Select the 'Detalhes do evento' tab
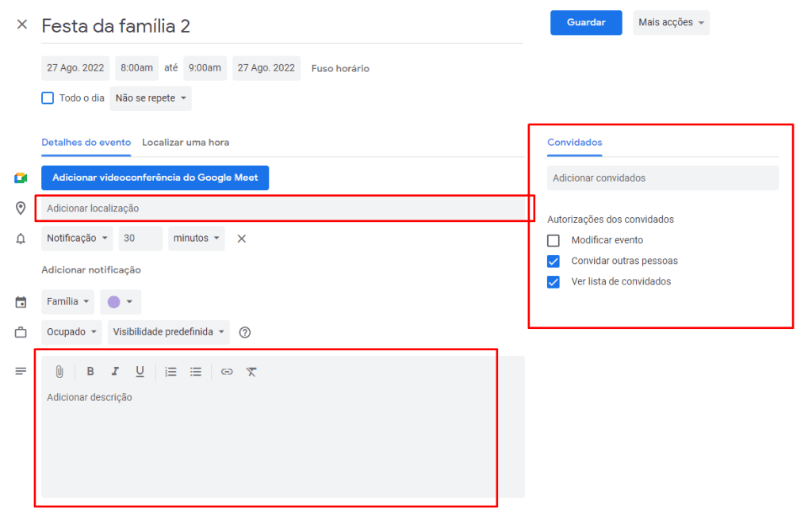The height and width of the screenshot is (531, 812). 86,143
